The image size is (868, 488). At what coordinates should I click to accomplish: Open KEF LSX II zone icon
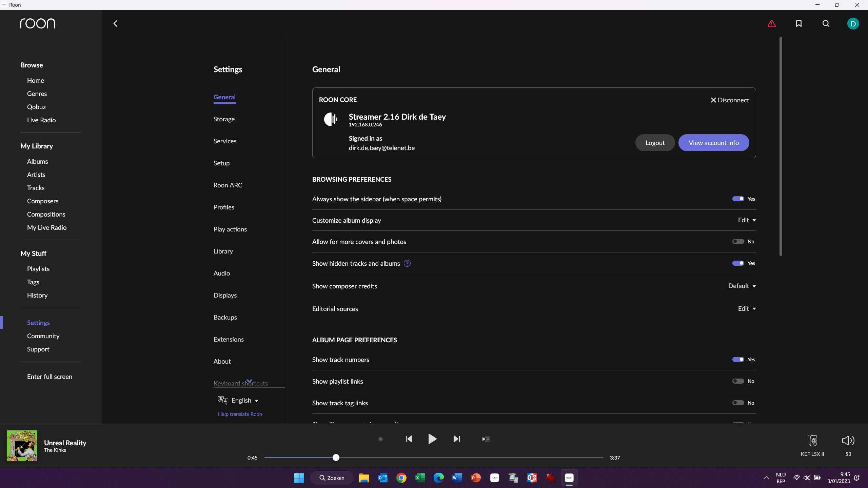pos(812,441)
